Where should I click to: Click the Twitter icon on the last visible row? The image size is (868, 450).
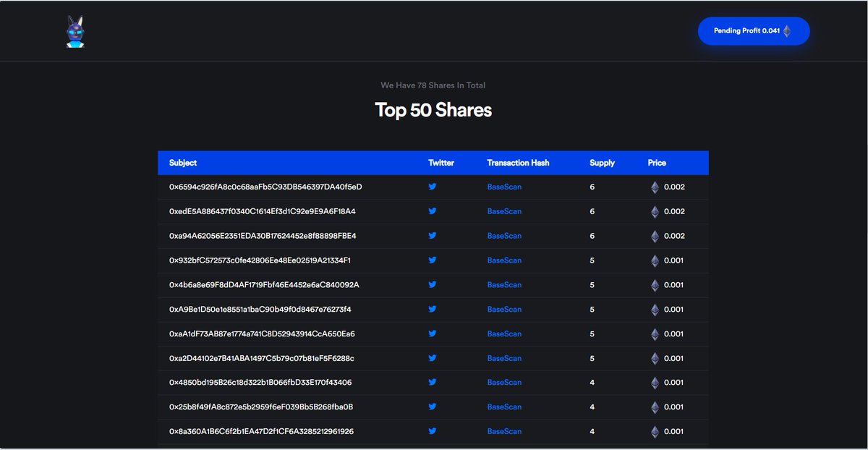433,430
